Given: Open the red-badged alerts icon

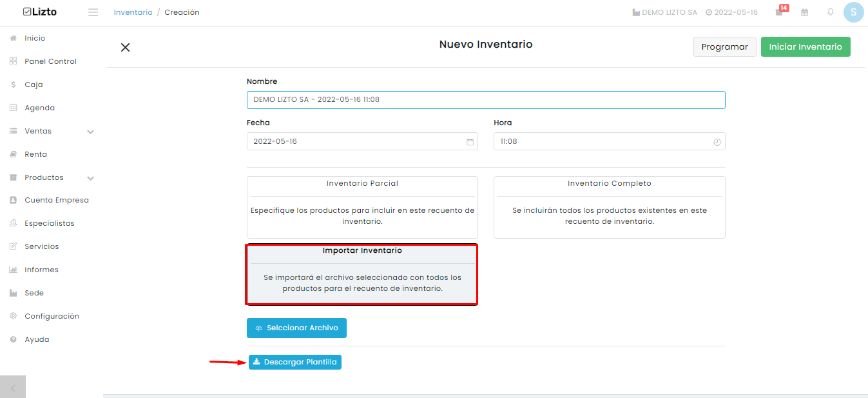Looking at the screenshot, I should click(780, 11).
